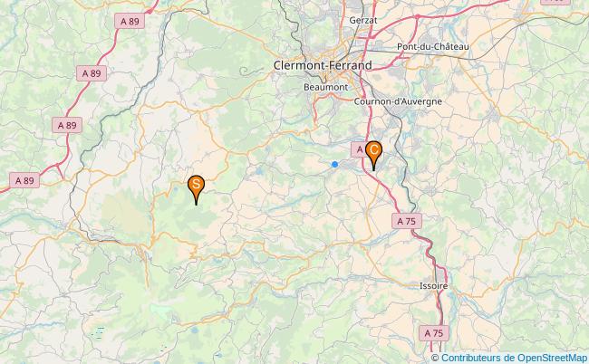This screenshot has width=589, height=364.
Task: Click the blue dot on the map
Action: point(334,165)
